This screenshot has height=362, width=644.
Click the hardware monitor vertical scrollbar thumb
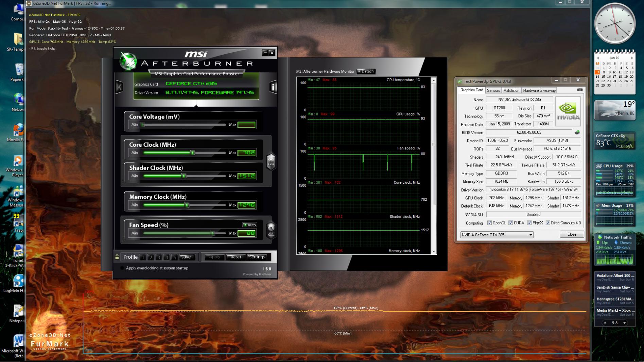[434, 144]
